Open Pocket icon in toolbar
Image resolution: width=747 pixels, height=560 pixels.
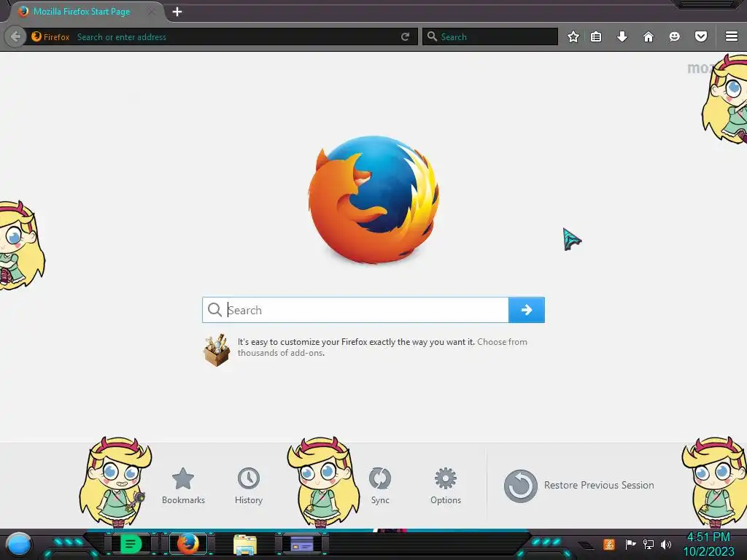[x=701, y=36]
